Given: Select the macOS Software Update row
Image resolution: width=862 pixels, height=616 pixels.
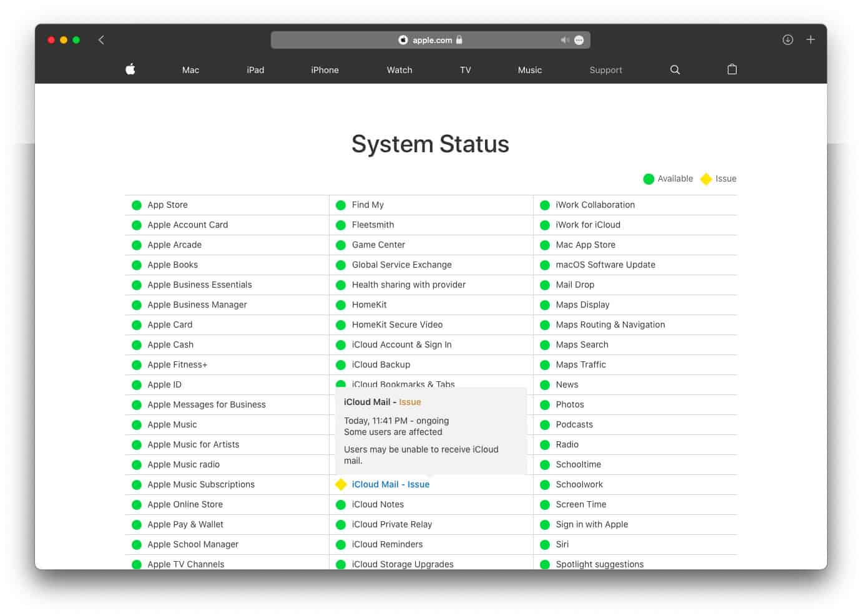Looking at the screenshot, I should pyautogui.click(x=635, y=265).
